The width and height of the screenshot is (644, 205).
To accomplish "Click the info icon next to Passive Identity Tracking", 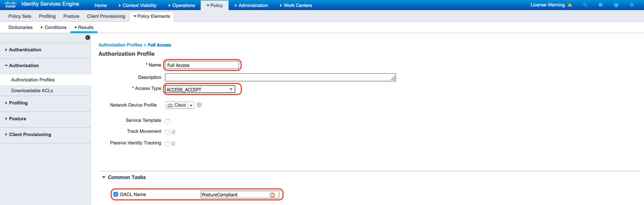I will [x=173, y=144].
